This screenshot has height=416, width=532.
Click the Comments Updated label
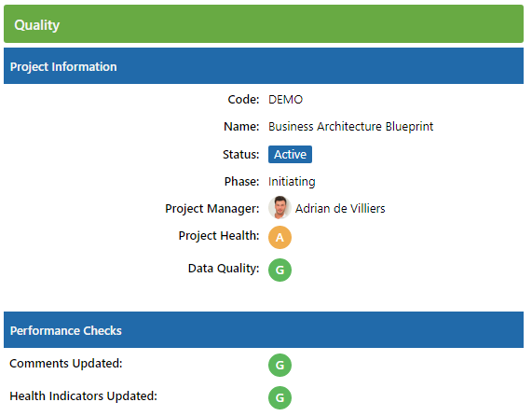66,364
